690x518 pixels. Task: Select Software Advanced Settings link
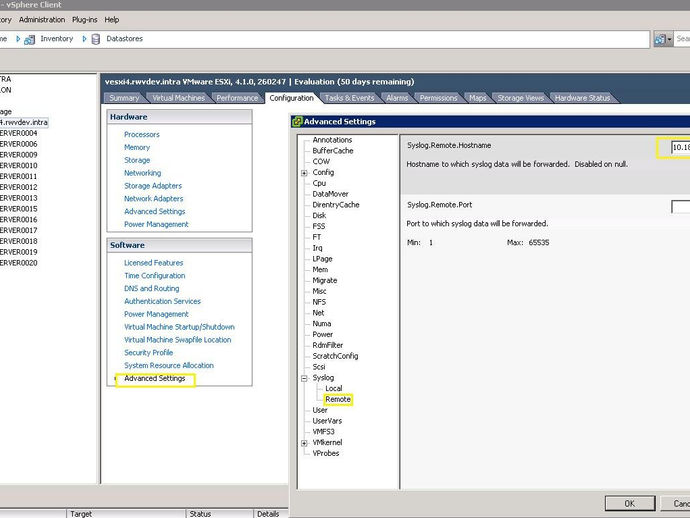154,378
